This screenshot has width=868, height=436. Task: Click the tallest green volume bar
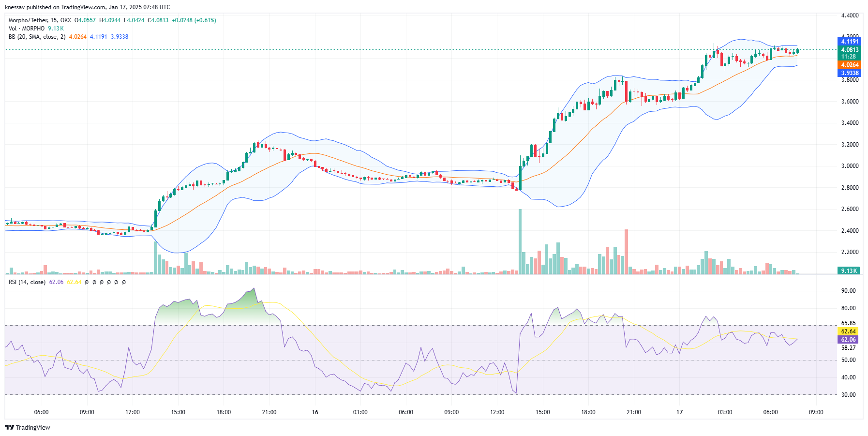tap(520, 241)
